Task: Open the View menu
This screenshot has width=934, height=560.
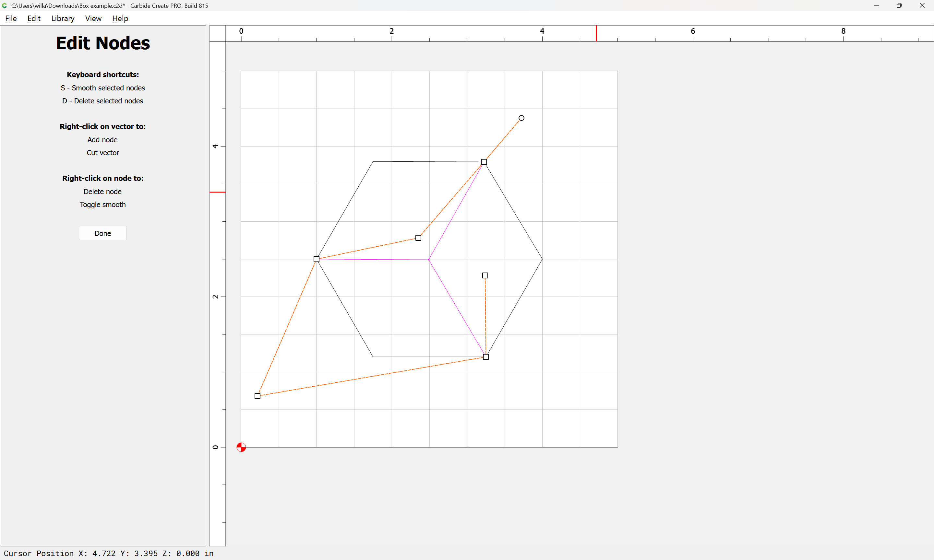Action: 93,18
